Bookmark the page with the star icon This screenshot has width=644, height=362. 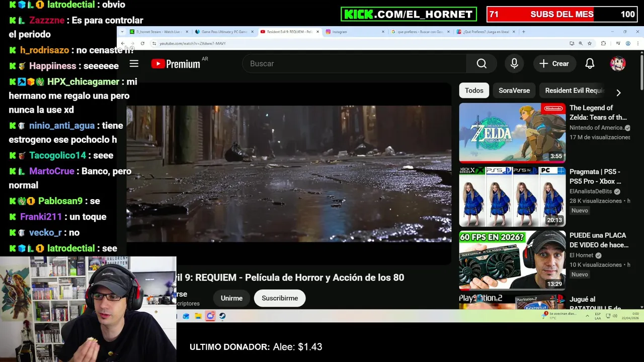[x=590, y=44]
